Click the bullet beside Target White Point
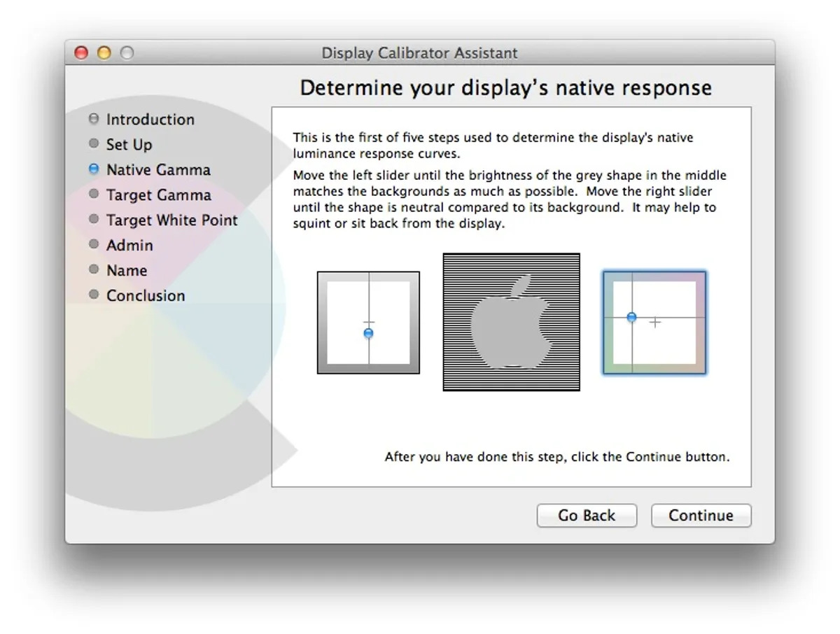Screen dimensions: 840x634 coord(94,220)
